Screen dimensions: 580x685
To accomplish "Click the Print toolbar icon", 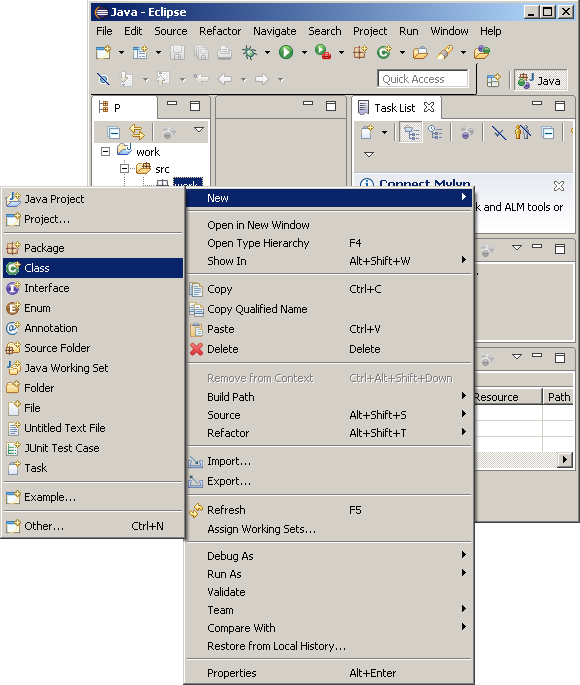I will coord(224,52).
